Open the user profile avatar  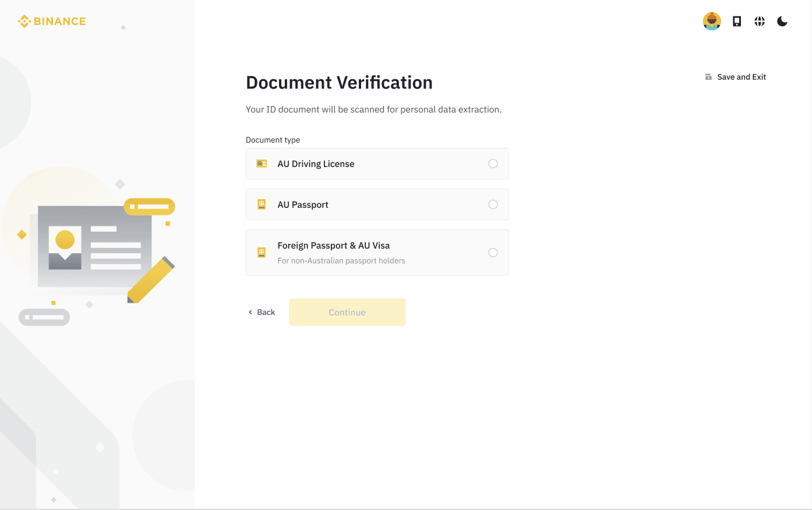(712, 22)
